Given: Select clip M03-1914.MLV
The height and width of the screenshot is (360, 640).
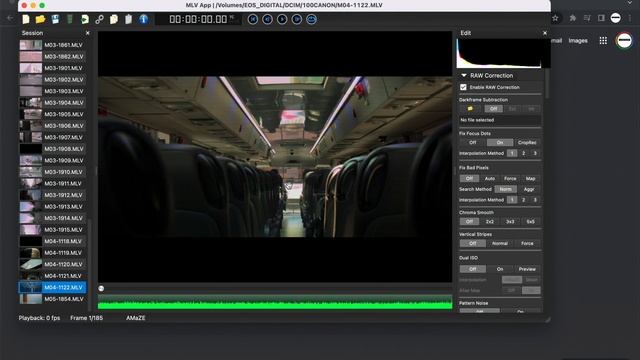Looking at the screenshot, I should [53, 218].
